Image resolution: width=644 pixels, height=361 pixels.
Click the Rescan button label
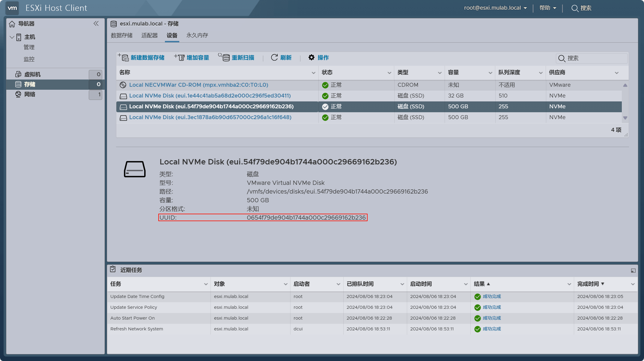coord(243,58)
